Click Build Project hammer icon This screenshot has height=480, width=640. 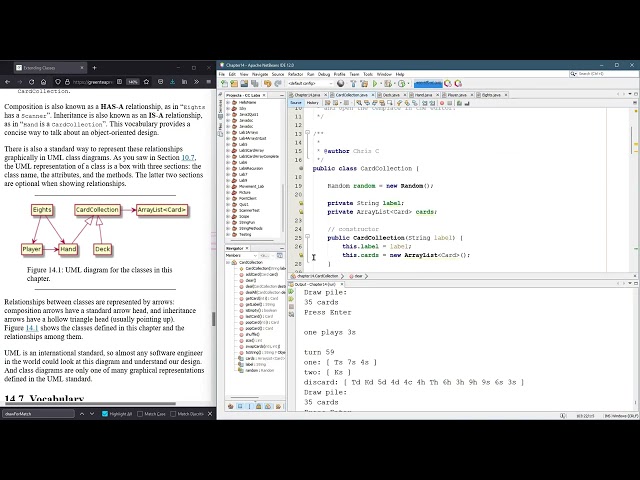point(353,84)
